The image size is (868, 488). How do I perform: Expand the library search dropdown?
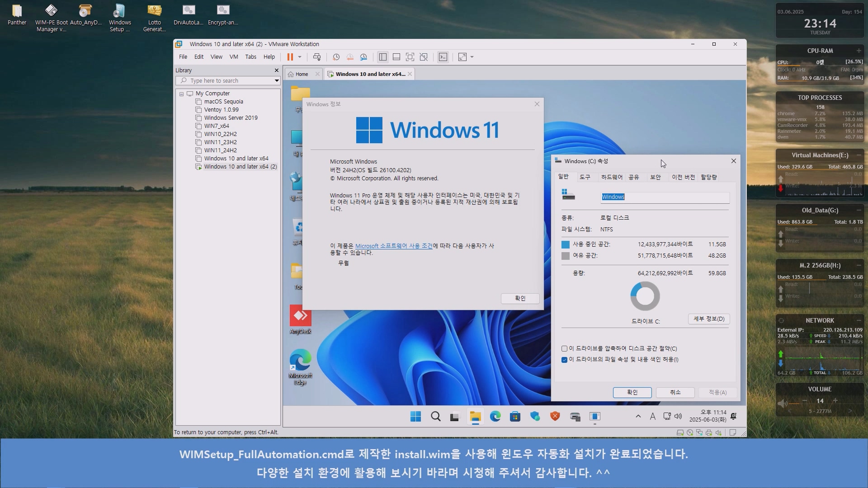click(276, 81)
